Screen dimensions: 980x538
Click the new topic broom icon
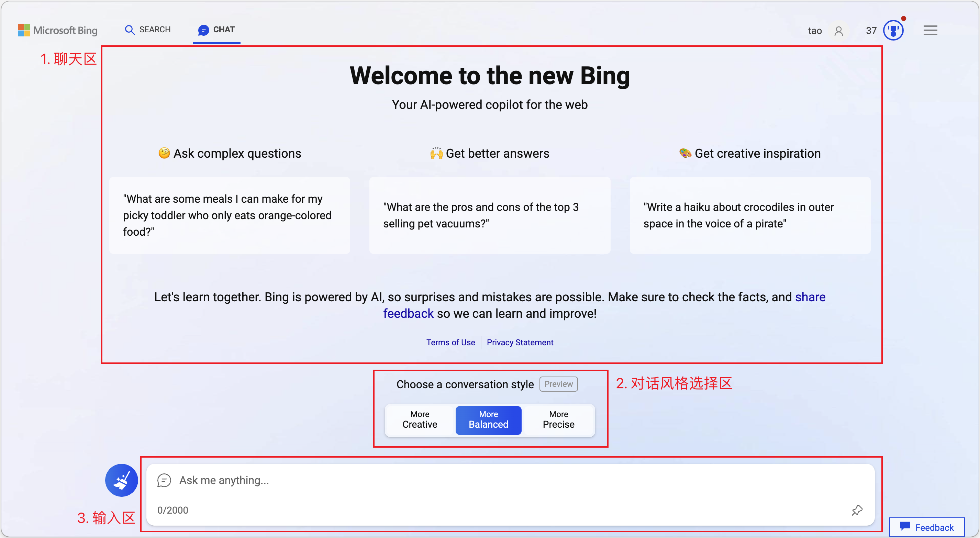(121, 480)
